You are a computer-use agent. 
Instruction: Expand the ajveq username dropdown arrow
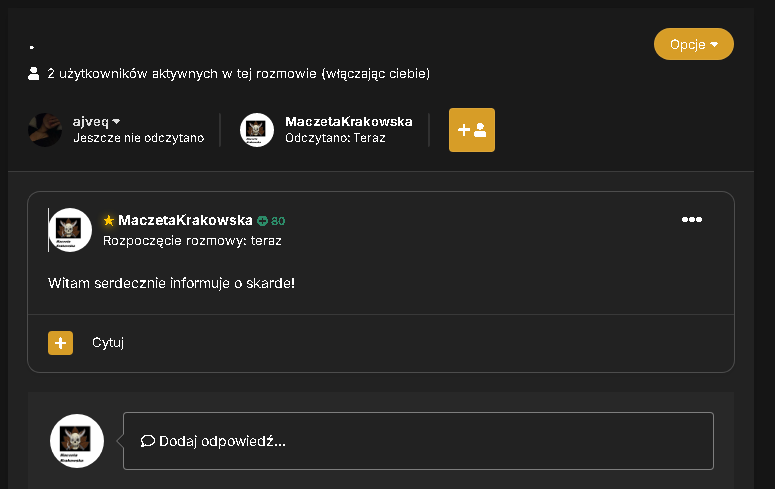(116, 121)
